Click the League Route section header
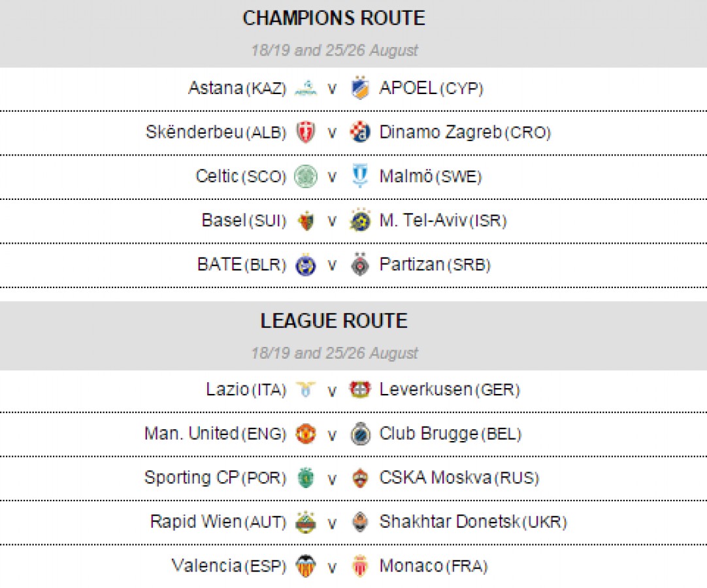 click(334, 321)
